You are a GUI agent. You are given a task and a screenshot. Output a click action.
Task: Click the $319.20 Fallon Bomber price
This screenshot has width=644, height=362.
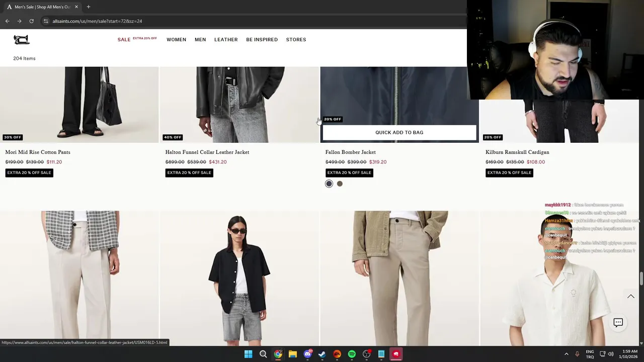point(378,162)
